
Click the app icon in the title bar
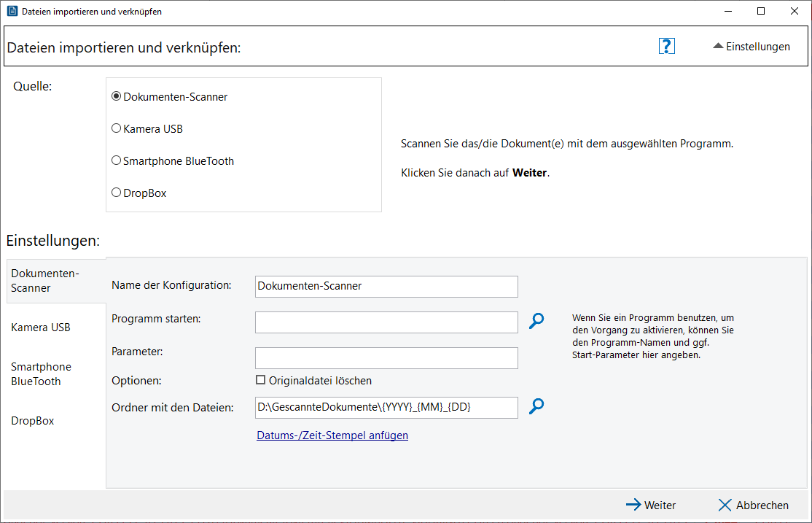click(x=12, y=11)
